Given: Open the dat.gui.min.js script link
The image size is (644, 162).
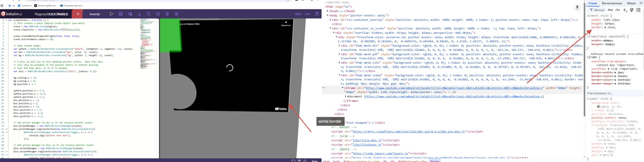Looking at the screenshot, I should (409, 132).
